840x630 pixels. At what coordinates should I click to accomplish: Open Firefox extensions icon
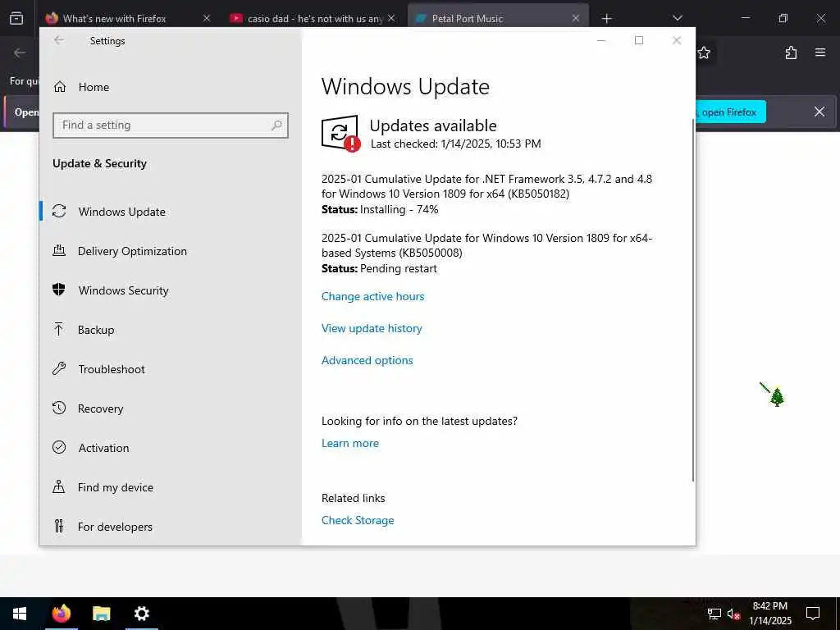click(792, 52)
